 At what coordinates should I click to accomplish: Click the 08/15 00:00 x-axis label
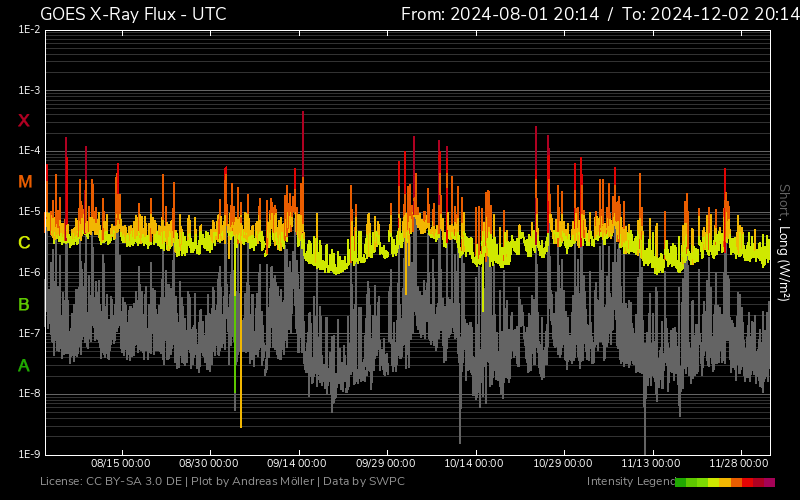click(x=120, y=463)
